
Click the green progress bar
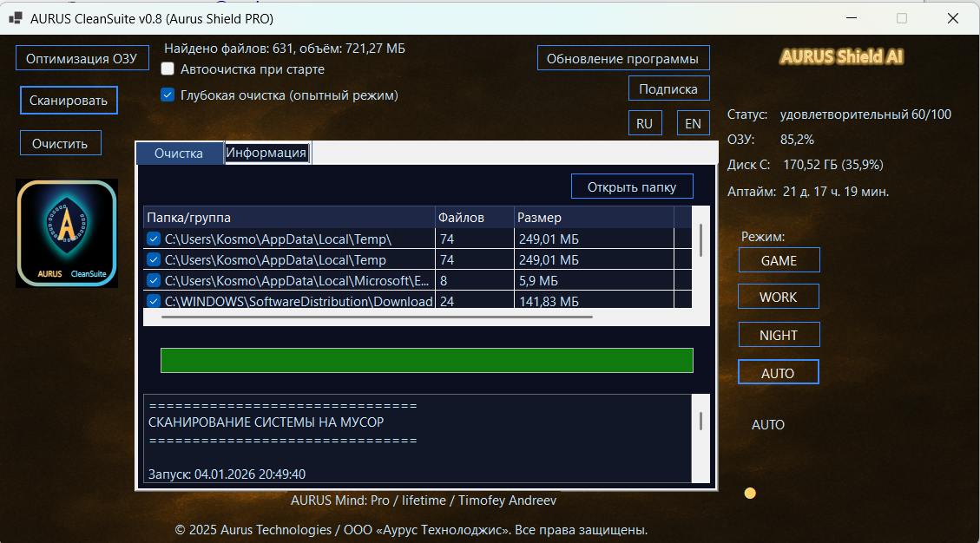(427, 361)
